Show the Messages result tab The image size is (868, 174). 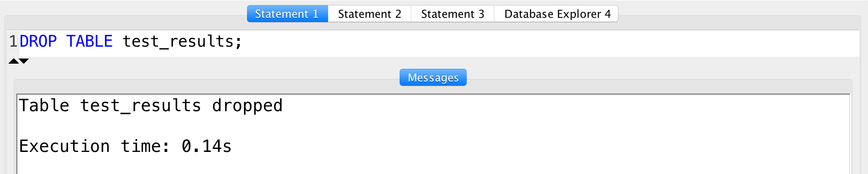(x=433, y=78)
